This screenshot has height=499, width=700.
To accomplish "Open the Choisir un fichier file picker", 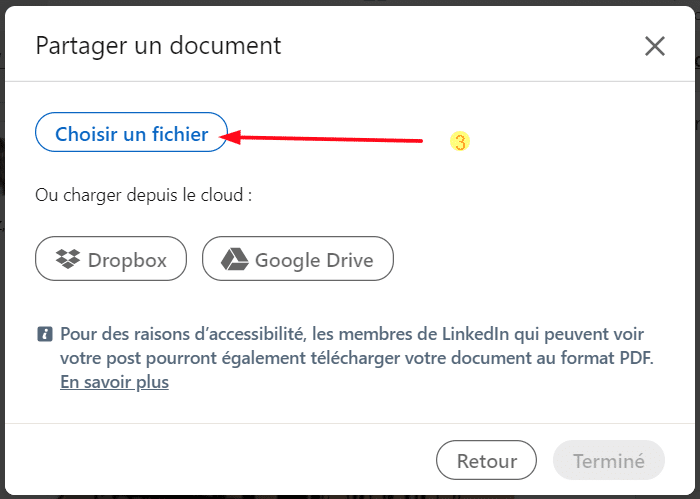I will click(132, 132).
